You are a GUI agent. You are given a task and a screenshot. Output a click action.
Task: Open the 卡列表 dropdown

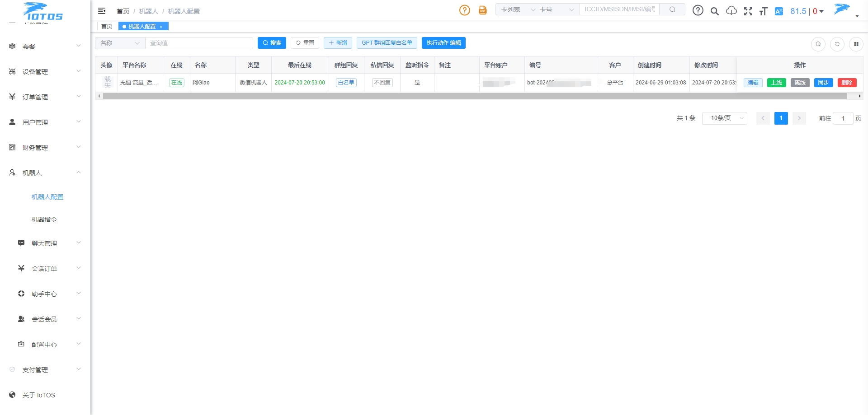pos(518,9)
